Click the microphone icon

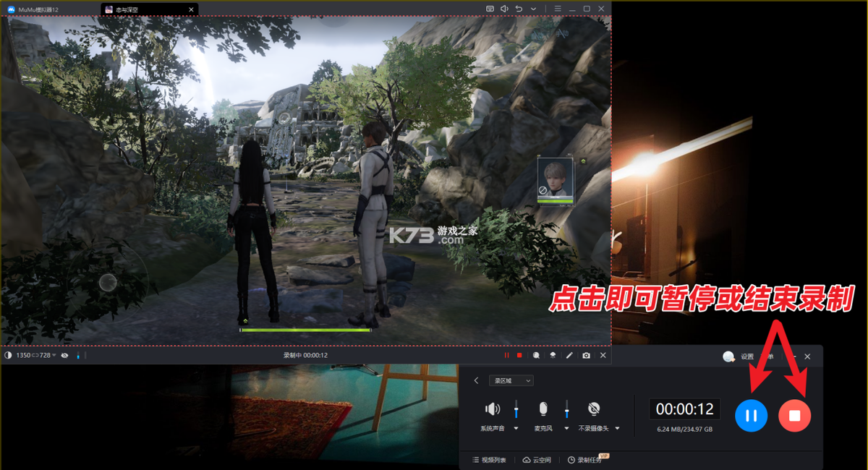[x=543, y=409]
